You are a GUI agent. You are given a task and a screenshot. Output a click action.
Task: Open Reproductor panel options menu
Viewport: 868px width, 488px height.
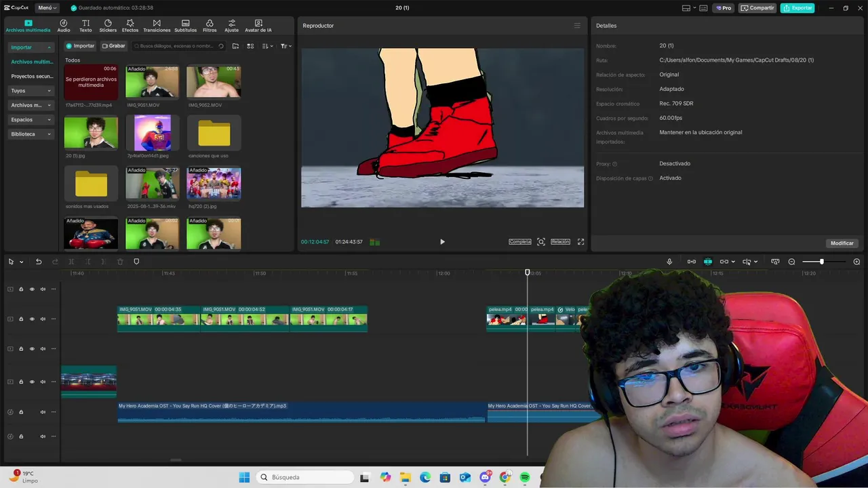pyautogui.click(x=577, y=26)
